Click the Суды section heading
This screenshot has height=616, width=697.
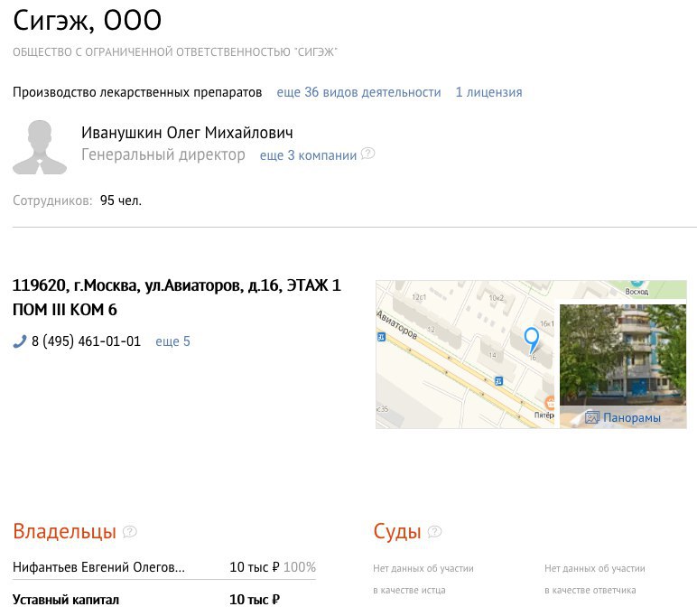pyautogui.click(x=397, y=531)
